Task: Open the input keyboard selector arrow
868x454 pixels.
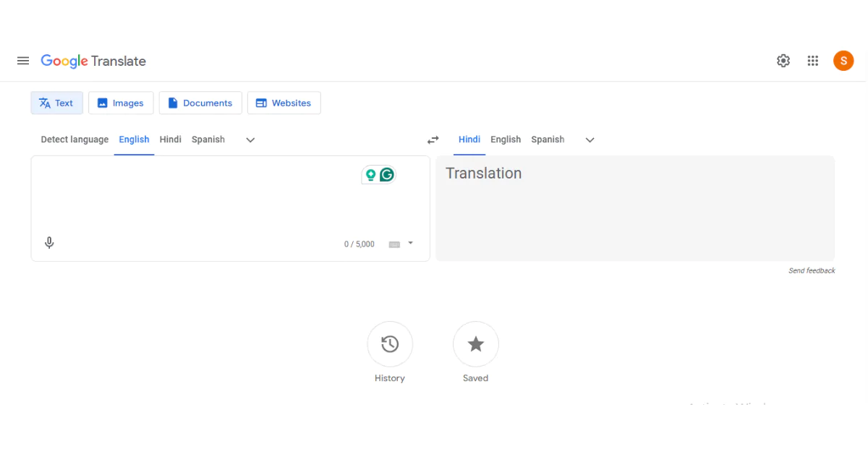Action: coord(410,244)
